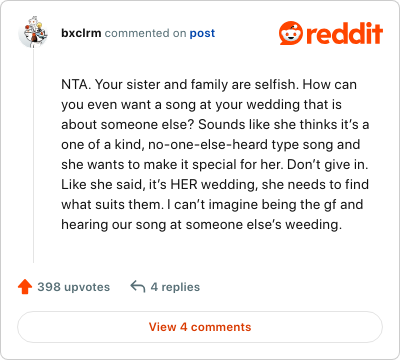Open the bxclrm username profile
Viewport: 400px width, 360px height.
[x=81, y=33]
